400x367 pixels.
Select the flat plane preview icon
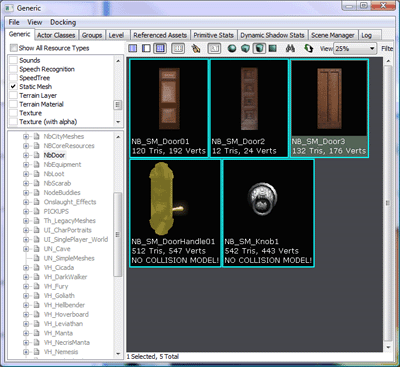[x=273, y=49]
